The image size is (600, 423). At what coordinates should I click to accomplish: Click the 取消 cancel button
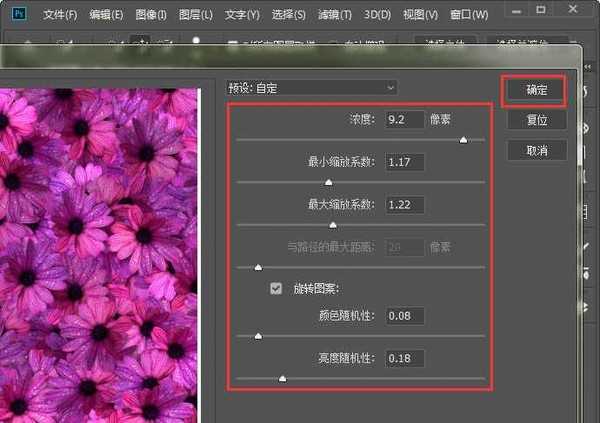[x=536, y=150]
